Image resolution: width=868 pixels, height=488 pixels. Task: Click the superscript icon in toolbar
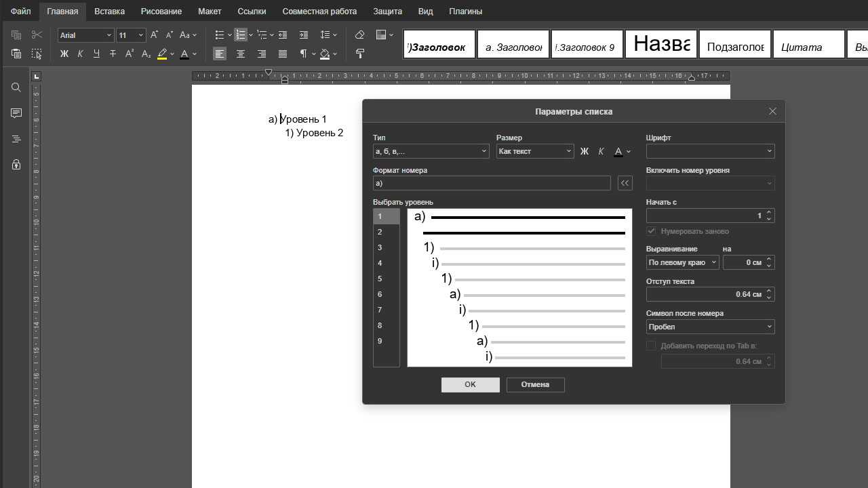tap(130, 54)
